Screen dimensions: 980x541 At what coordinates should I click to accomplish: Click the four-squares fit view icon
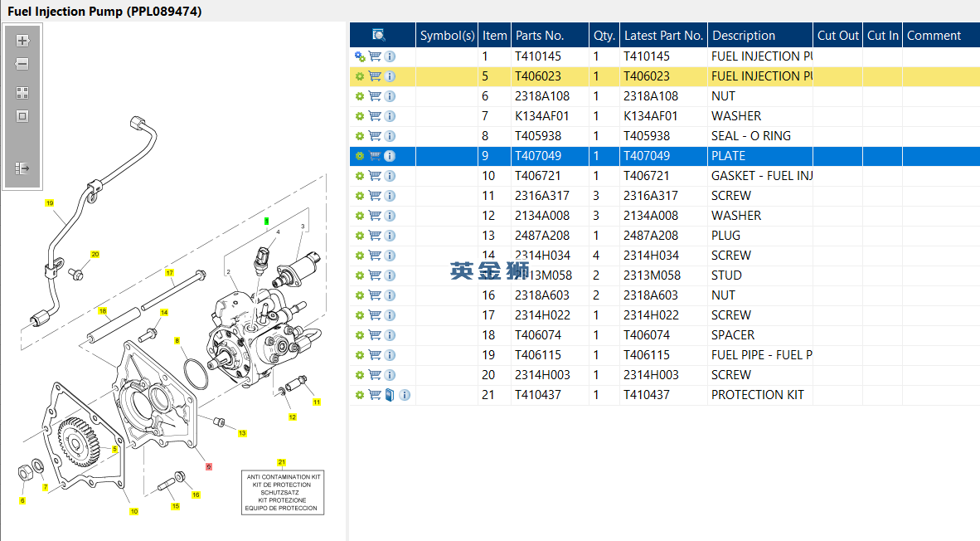pos(22,93)
